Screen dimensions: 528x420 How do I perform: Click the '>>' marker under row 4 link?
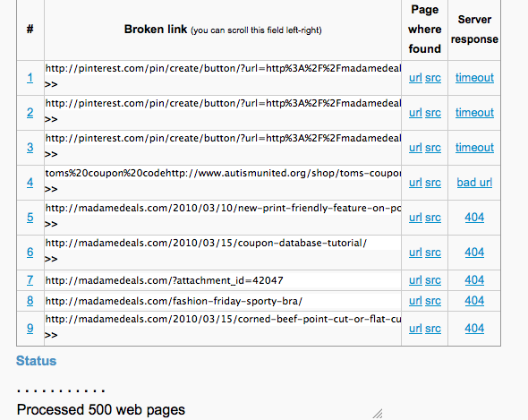pyautogui.click(x=51, y=189)
